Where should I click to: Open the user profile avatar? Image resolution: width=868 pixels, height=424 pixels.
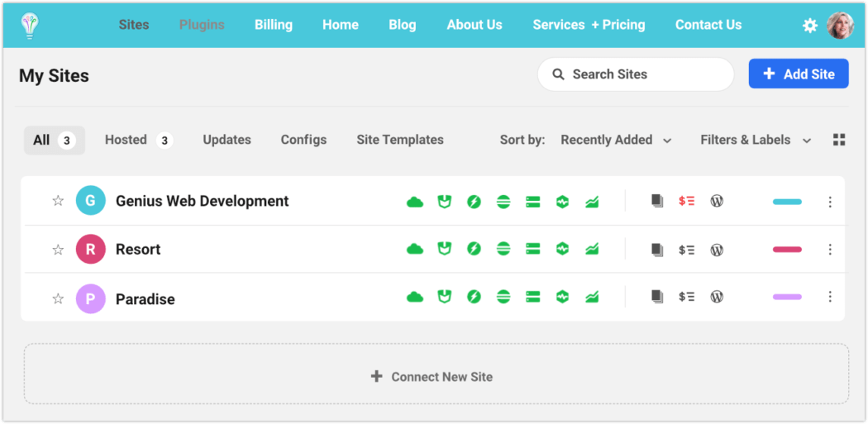[840, 26]
